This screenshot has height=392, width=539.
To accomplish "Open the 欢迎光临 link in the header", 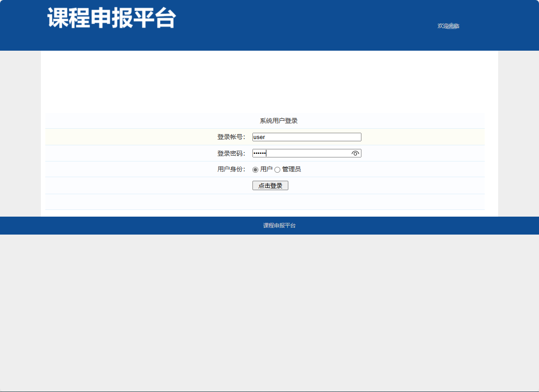I will pos(447,26).
